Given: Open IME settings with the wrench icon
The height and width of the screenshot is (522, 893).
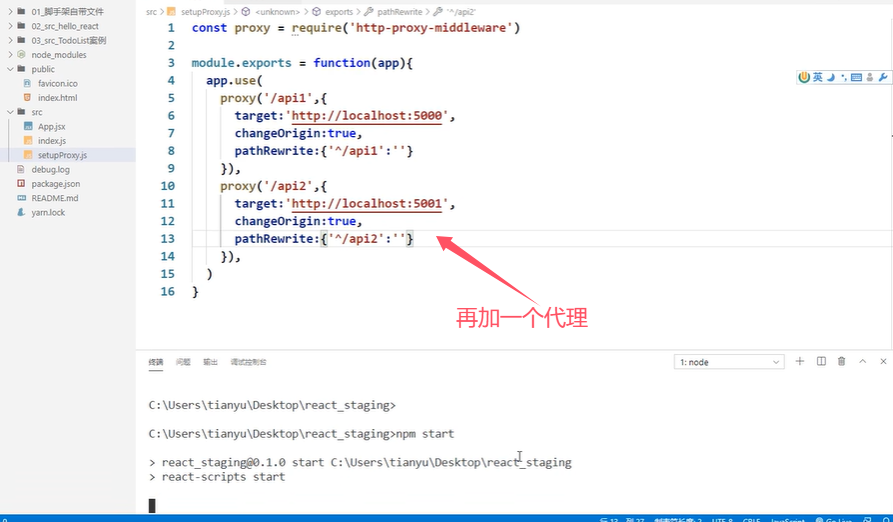Looking at the screenshot, I should pos(883,77).
